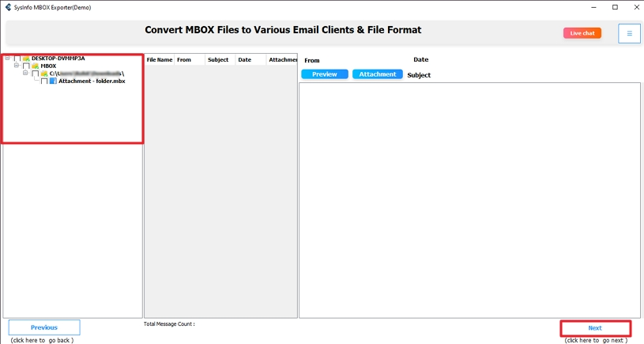Screen dimensions: 644x344
Task: Click the SysInfo app logo in title bar
Action: tap(8, 7)
